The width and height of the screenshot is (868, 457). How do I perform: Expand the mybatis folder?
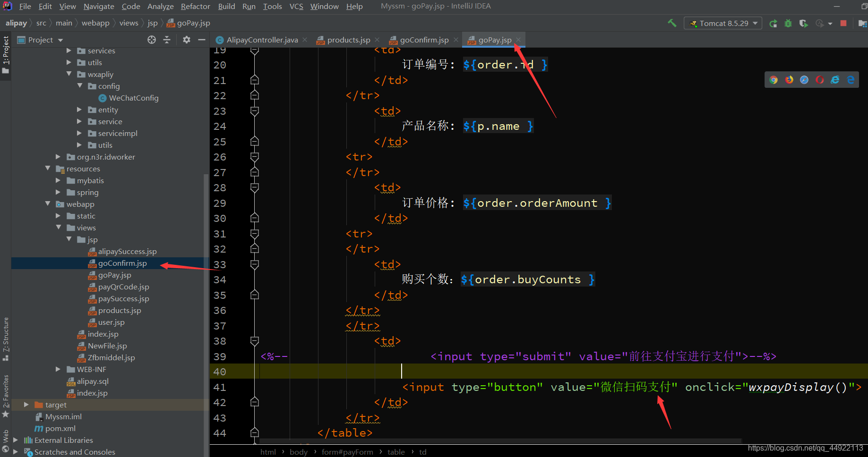coord(58,180)
